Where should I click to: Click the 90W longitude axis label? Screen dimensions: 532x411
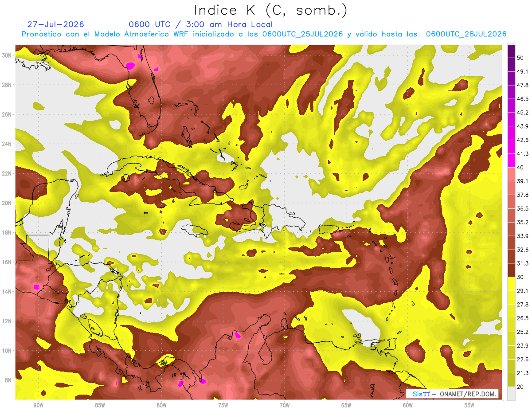coord(38,405)
